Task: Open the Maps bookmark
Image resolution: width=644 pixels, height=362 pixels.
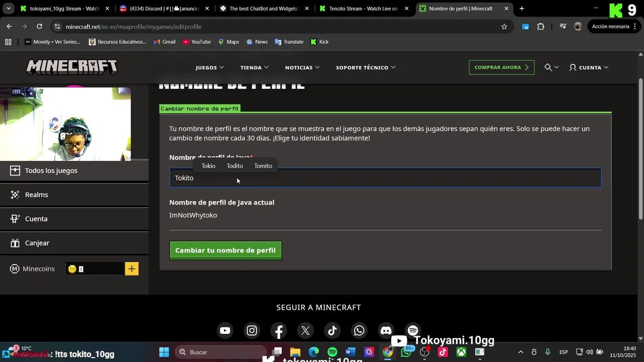Action: click(228, 42)
